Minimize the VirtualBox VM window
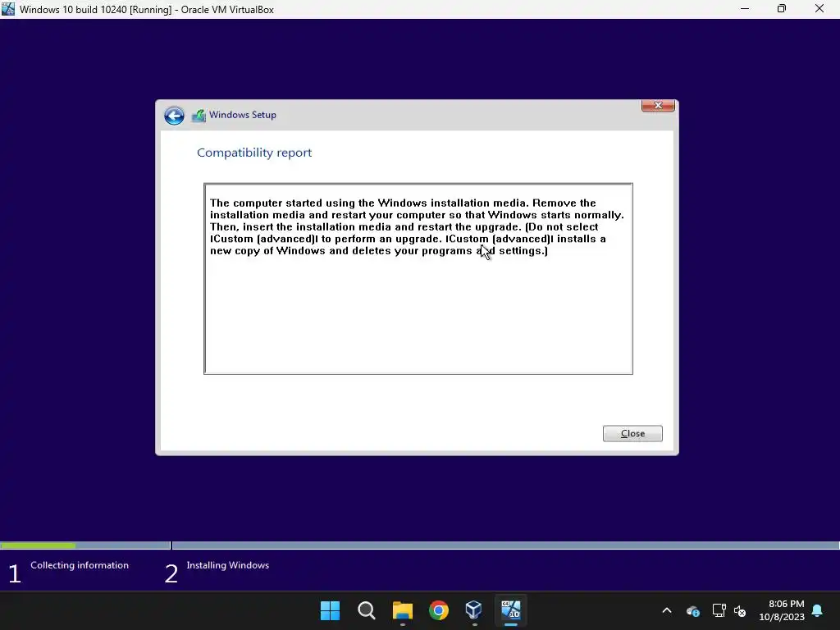 (745, 9)
